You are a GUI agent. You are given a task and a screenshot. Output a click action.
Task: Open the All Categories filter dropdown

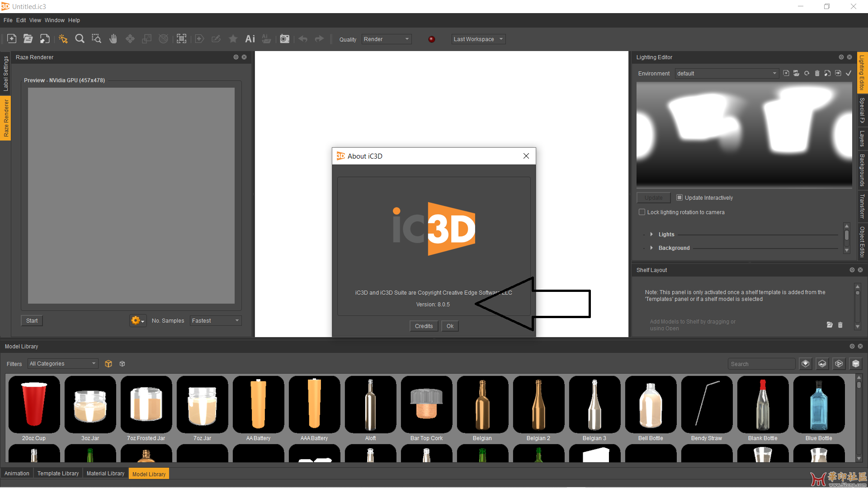[63, 364]
